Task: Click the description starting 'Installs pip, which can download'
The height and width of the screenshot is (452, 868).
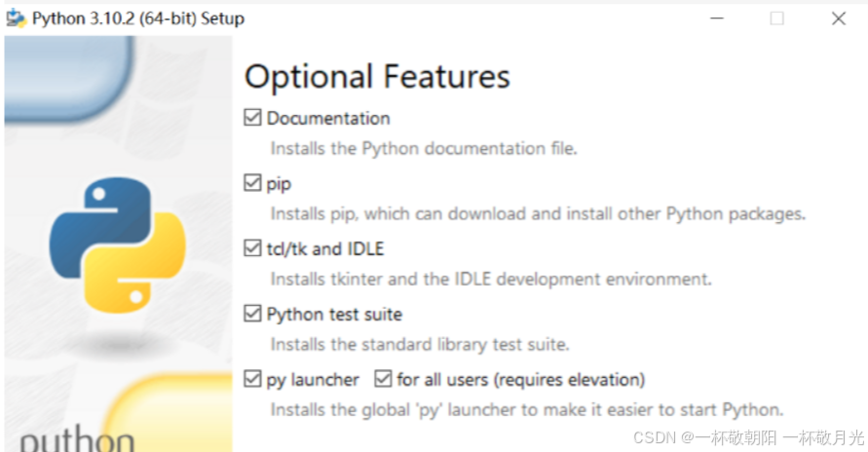Action: point(538,214)
